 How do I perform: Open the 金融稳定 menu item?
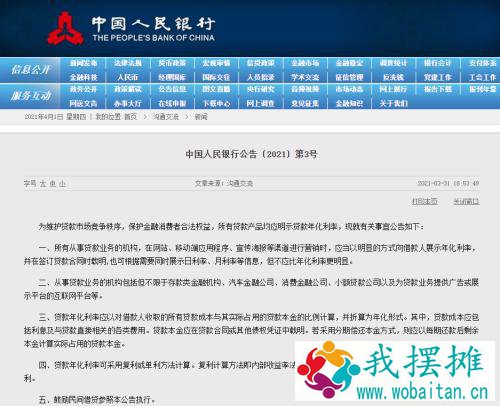349,63
